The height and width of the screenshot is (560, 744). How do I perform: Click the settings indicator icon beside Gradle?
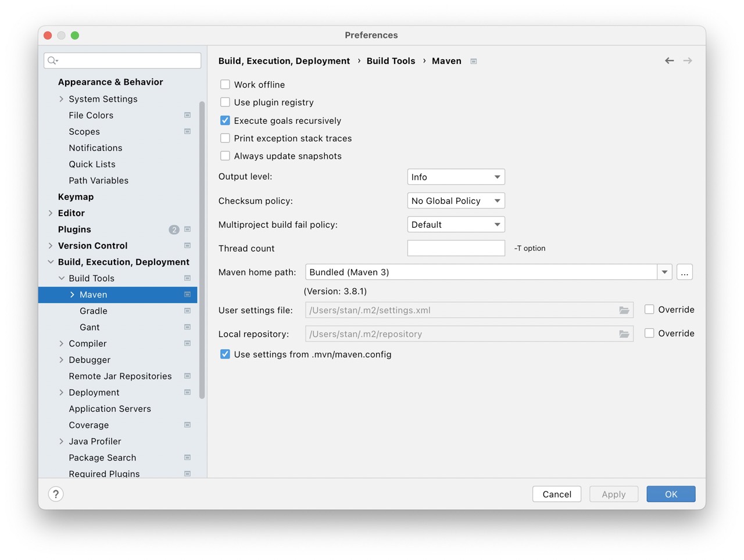pos(187,311)
